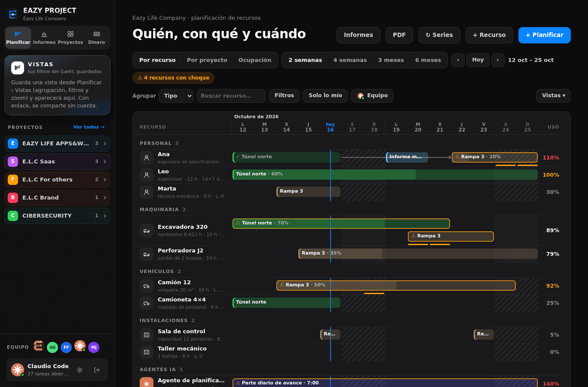
Task: Click the Excavadora 320 machinery icon
Action: coord(147,230)
